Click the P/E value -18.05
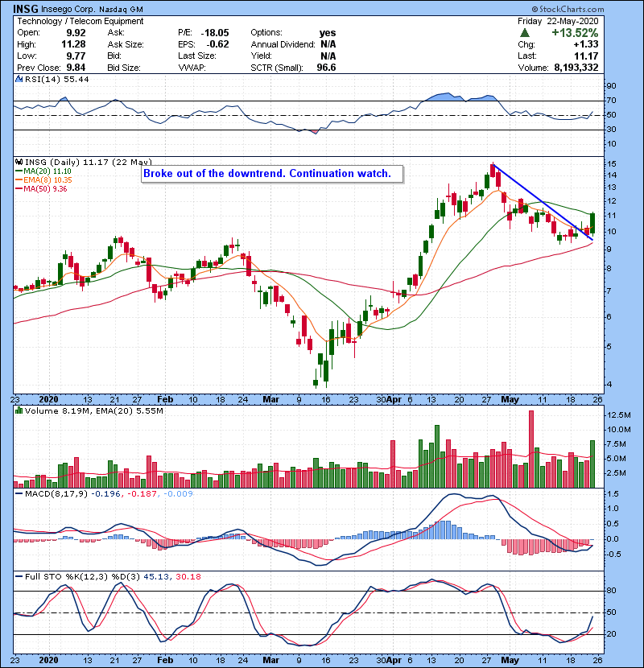The image size is (644, 668). point(215,33)
